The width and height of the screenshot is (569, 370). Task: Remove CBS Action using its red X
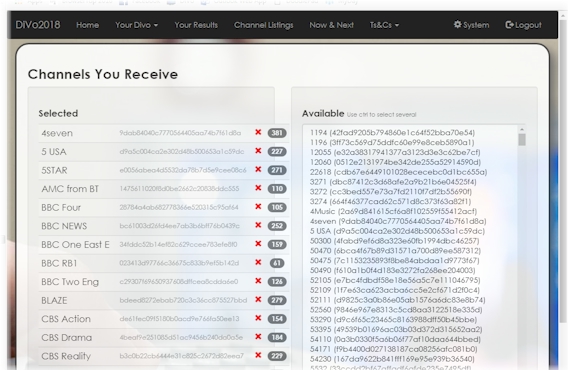point(258,318)
